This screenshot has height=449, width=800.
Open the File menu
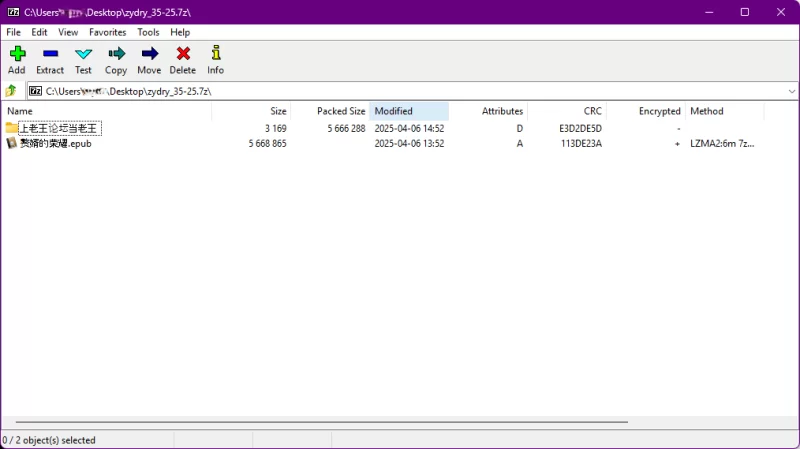[14, 32]
